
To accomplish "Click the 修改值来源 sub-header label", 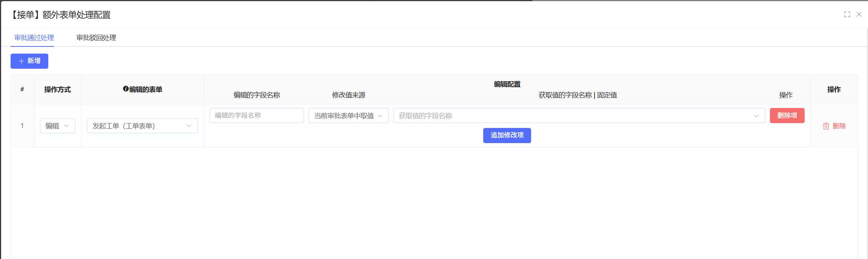I will tap(349, 95).
